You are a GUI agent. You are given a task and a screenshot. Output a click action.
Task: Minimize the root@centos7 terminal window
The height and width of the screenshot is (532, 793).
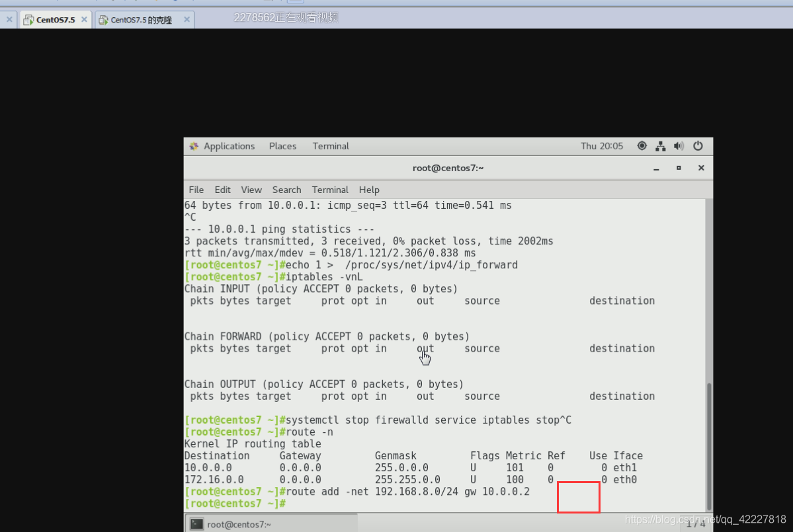click(x=657, y=169)
